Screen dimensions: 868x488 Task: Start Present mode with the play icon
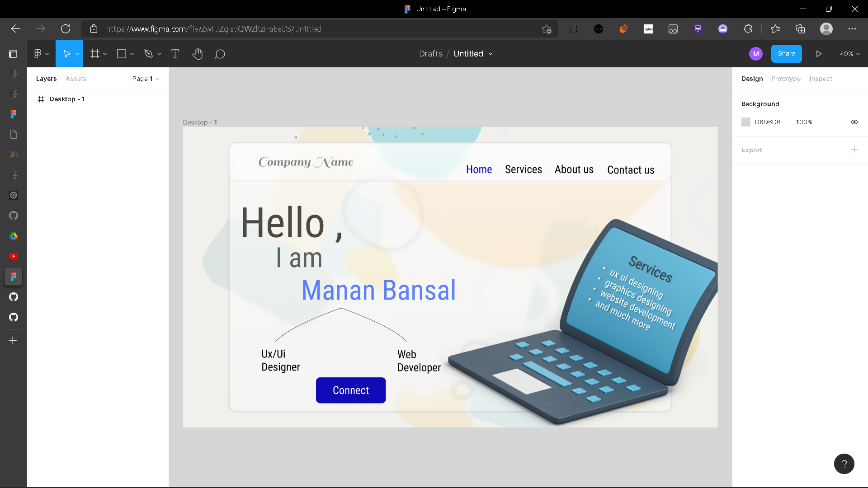819,54
